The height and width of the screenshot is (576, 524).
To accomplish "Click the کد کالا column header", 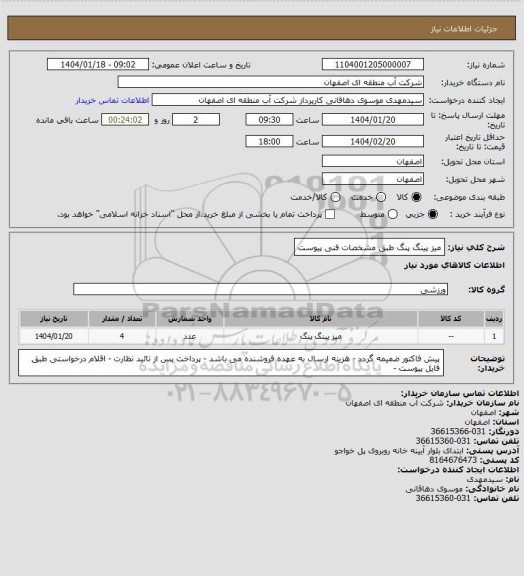I will tap(451, 319).
